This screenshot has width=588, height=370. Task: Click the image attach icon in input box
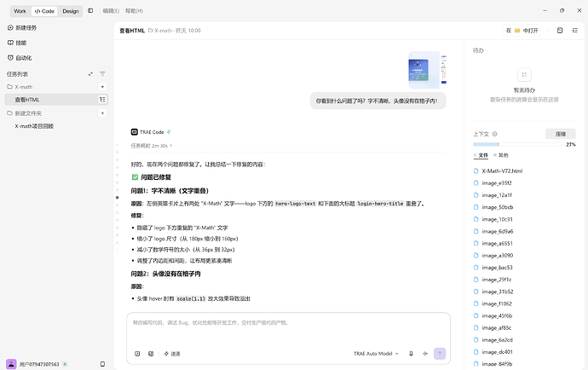(x=151, y=354)
